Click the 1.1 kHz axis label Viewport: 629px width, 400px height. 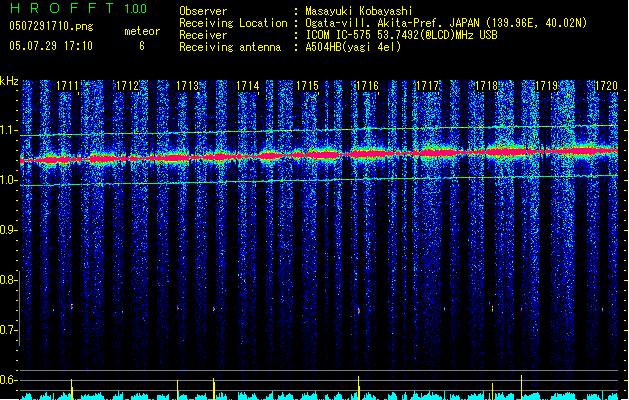pos(8,130)
